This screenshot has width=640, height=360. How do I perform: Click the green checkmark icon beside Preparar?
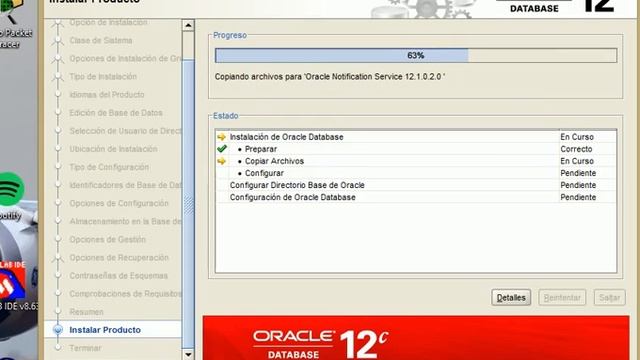point(222,149)
